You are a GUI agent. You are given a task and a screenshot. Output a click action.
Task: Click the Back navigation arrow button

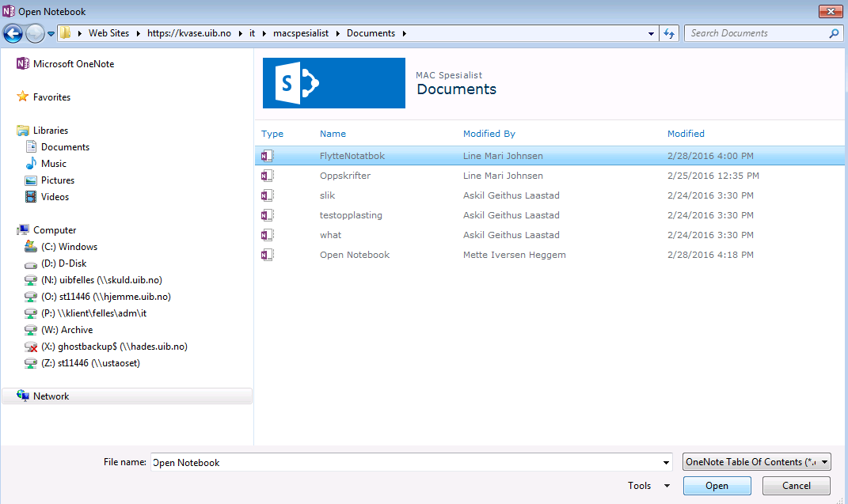tap(13, 33)
